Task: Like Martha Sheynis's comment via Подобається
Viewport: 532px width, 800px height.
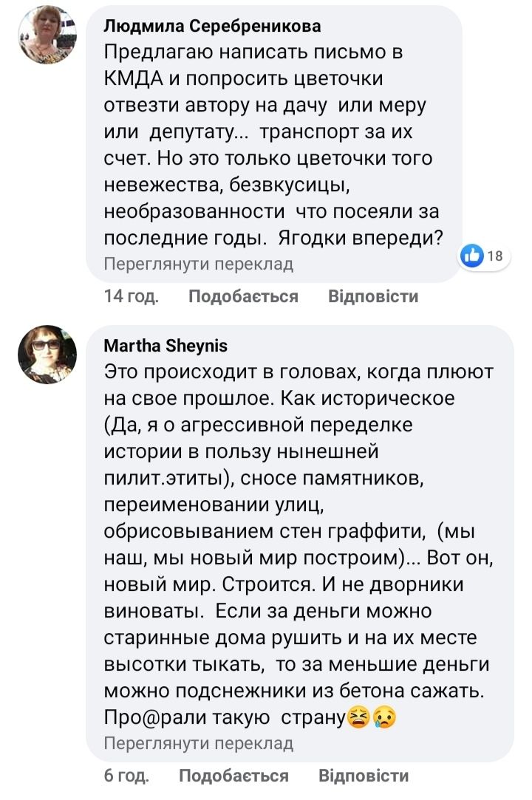Action: [233, 776]
